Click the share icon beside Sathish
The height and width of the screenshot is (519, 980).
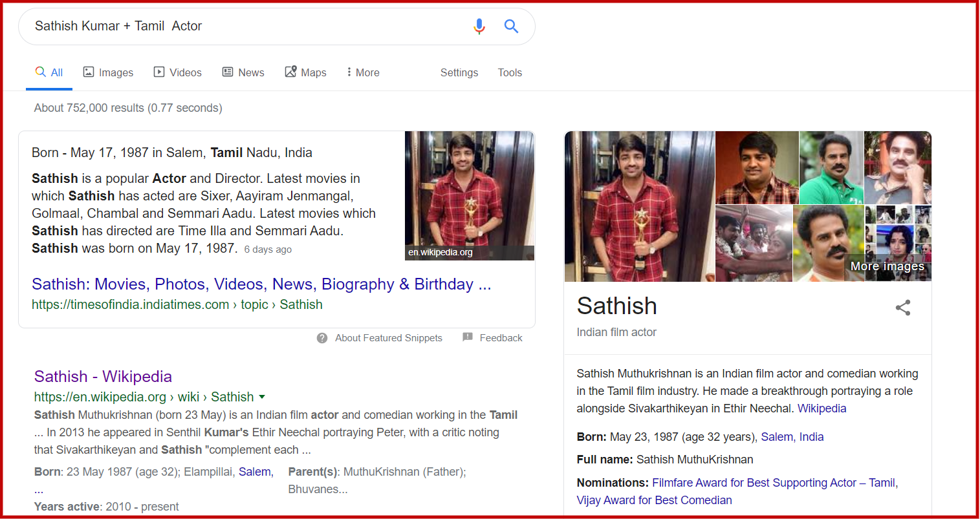(x=903, y=308)
